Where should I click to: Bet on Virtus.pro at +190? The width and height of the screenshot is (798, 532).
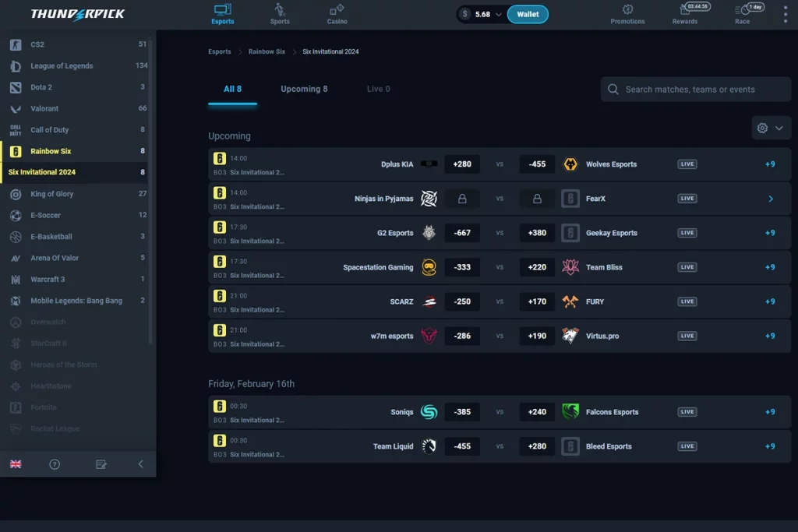(537, 336)
